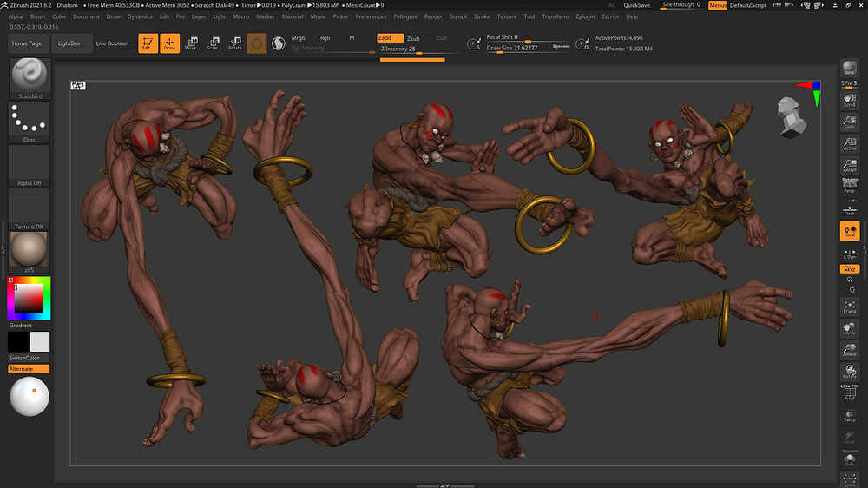This screenshot has width=868, height=488.
Task: Click the Home Page button
Action: [27, 43]
